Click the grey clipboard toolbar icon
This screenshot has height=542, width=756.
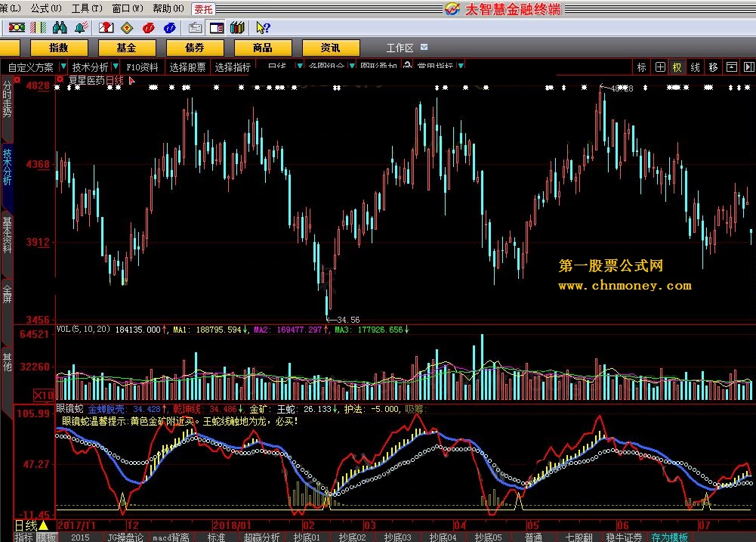196,28
